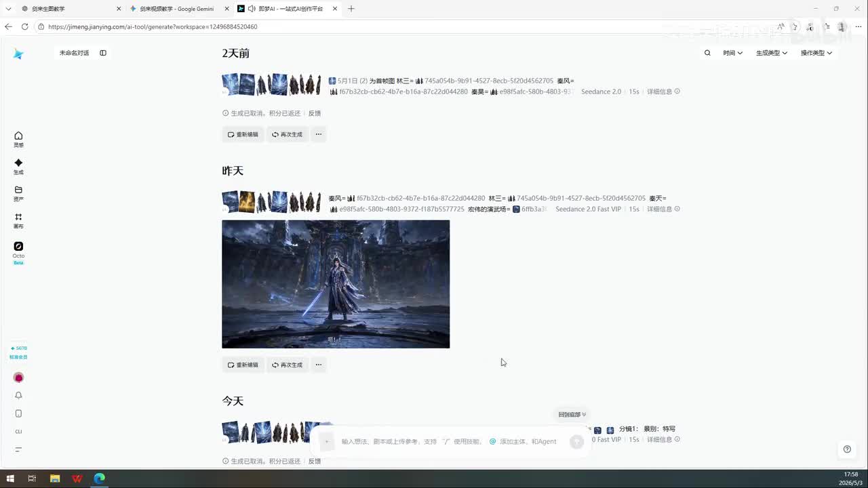
Task: Click the Jimeng logo icon
Action: point(18,54)
